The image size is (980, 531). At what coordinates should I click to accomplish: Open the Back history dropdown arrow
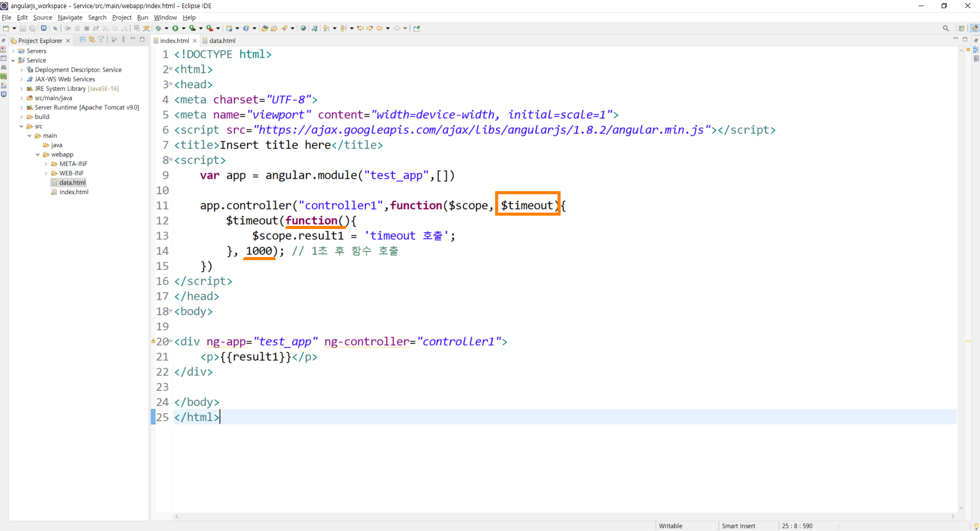[388, 28]
